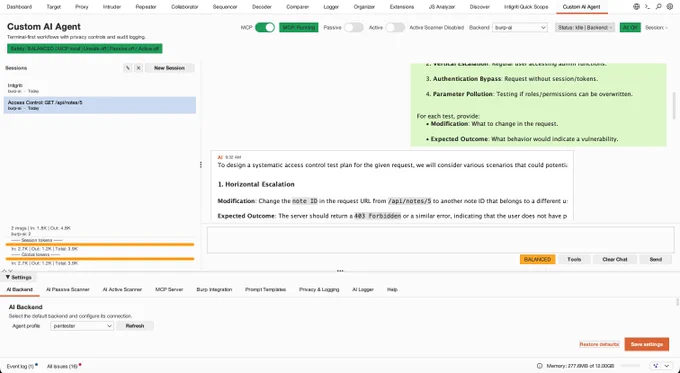680x373 pixels.
Task: Open the JS Analyzer tab
Action: [443, 7]
